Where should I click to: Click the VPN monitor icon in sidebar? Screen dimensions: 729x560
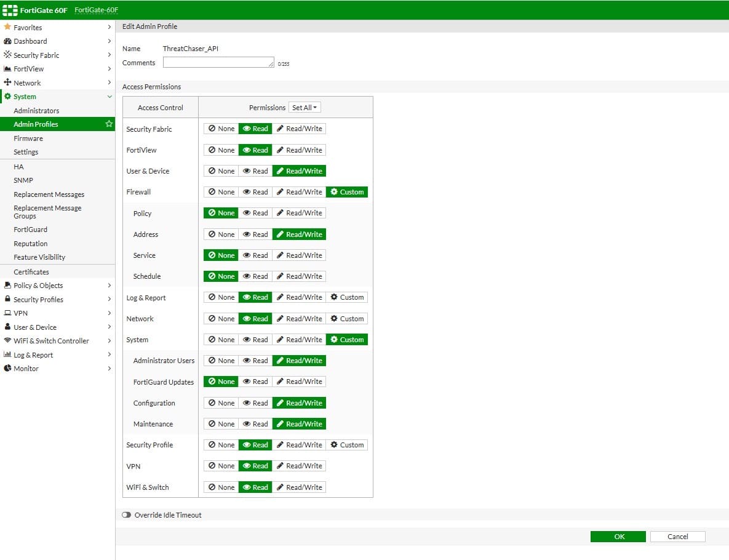point(7,313)
